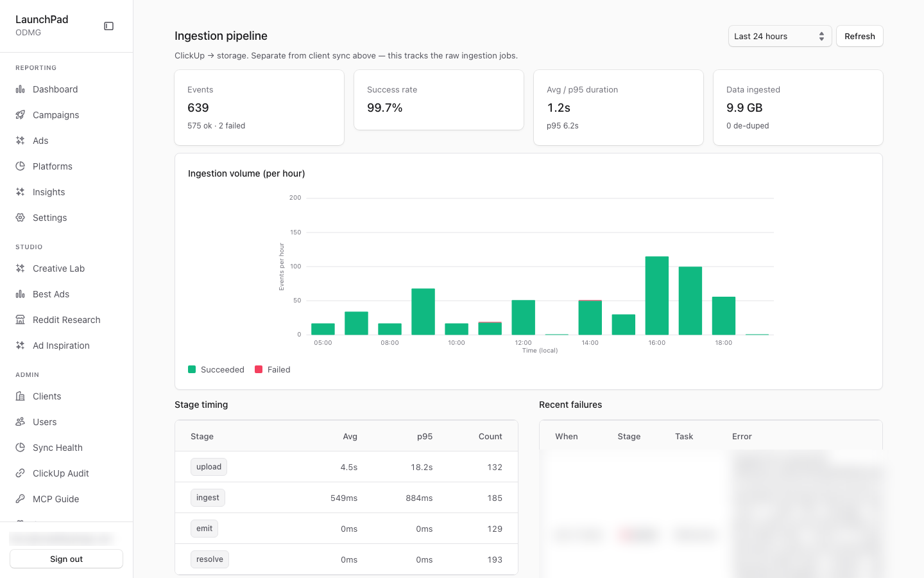The image size is (924, 578).
Task: Click the ClickUp Audit link icon
Action: (x=21, y=473)
